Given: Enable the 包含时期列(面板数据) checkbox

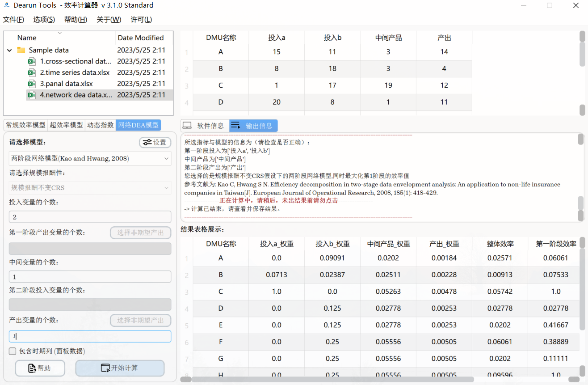Looking at the screenshot, I should click(13, 351).
